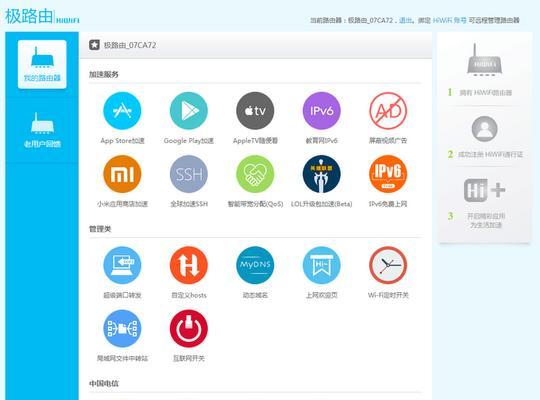Open App Store加速 icon
Screen dimensions: 540x400
click(x=122, y=111)
